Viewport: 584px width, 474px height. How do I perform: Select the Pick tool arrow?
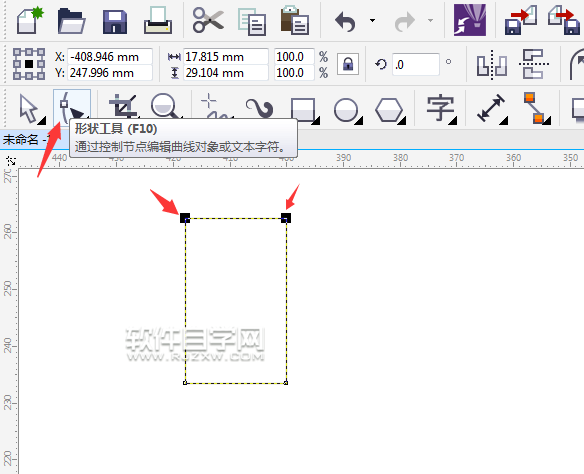29,109
